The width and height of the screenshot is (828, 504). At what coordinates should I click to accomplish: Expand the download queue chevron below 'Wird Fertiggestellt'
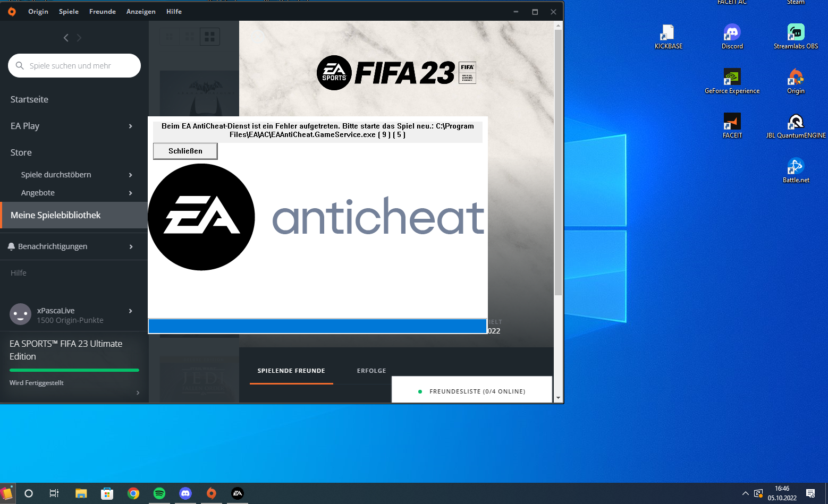click(138, 392)
